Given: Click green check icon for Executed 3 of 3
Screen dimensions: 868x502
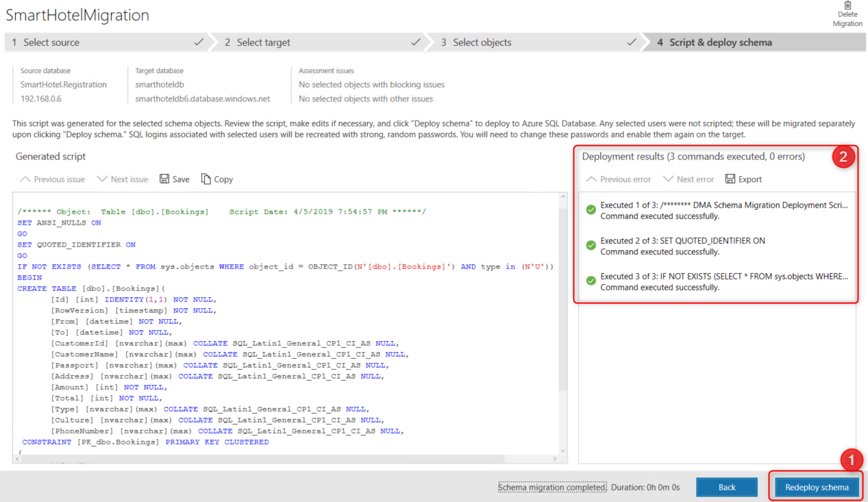Looking at the screenshot, I should (x=591, y=281).
